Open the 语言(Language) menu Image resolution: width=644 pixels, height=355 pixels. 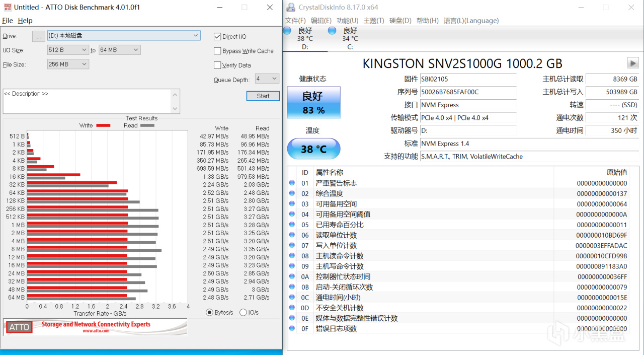coord(471,21)
